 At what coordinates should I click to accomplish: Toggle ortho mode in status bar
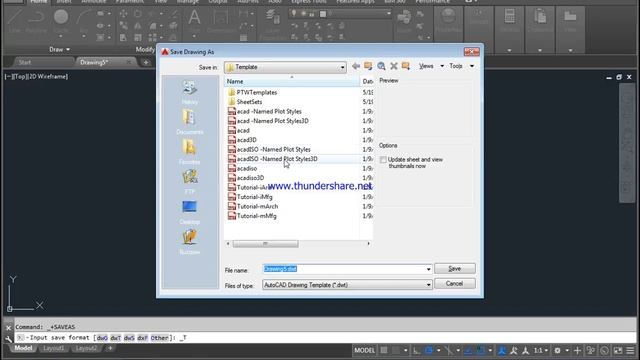(416, 350)
